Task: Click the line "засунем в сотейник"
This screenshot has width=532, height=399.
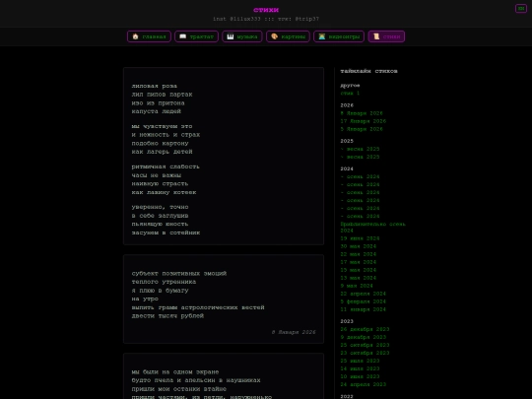Action: click(166, 233)
